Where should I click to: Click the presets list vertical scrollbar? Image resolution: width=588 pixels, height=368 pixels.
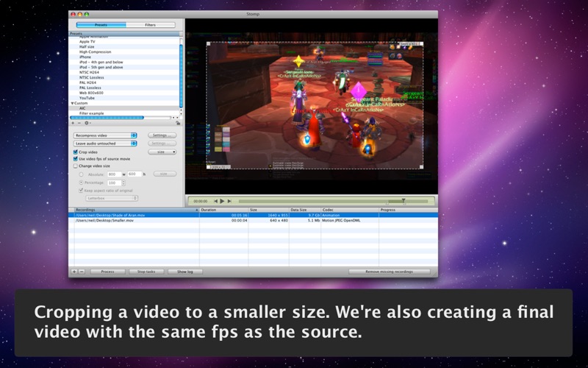click(x=181, y=75)
